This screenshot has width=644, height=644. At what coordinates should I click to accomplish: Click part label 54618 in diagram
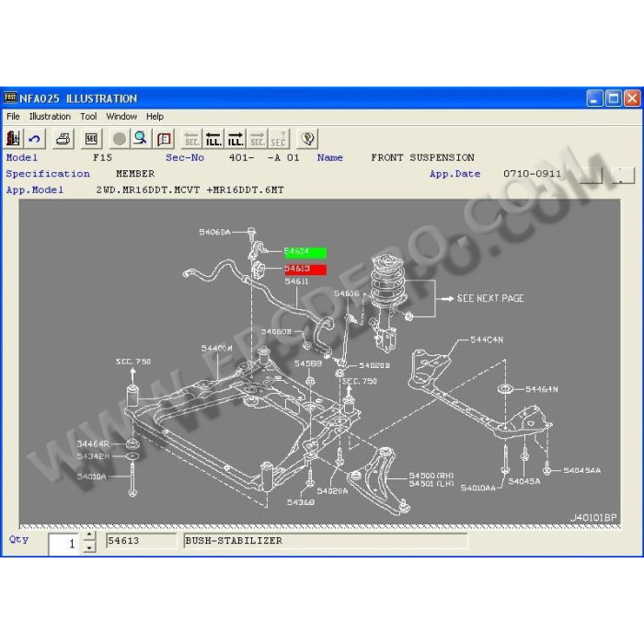[346, 293]
